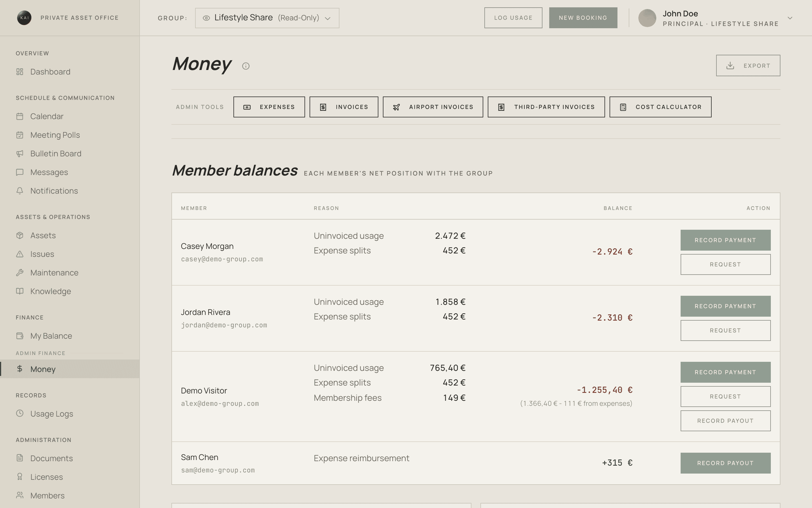Go to Bulletin Board in sidebar
812x508 pixels.
click(56, 154)
